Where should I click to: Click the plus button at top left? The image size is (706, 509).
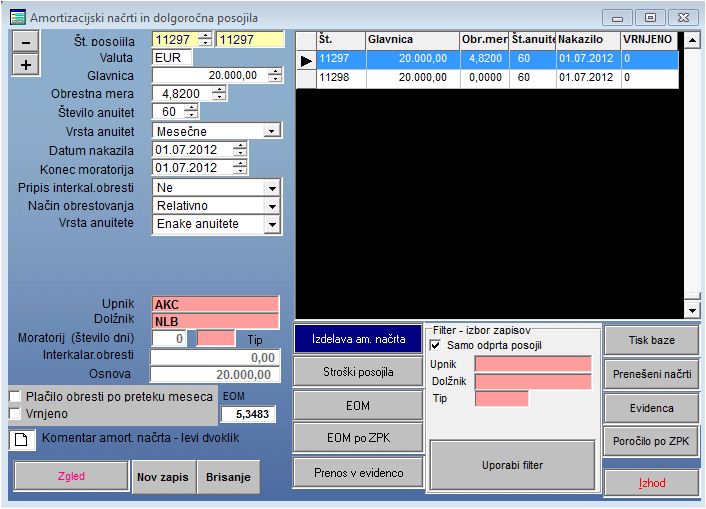coord(26,64)
